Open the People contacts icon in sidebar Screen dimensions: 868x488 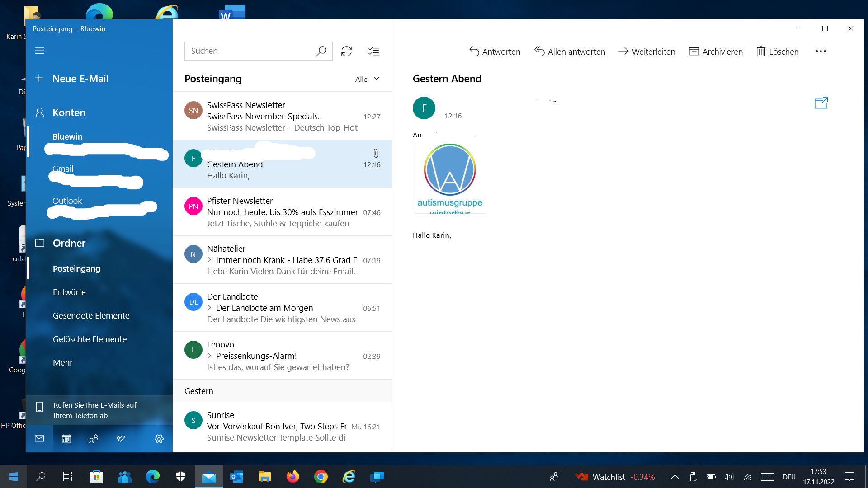point(94,439)
